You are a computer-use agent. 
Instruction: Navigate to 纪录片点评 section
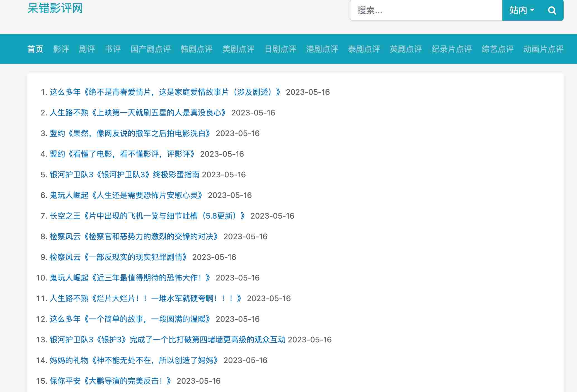pos(452,49)
